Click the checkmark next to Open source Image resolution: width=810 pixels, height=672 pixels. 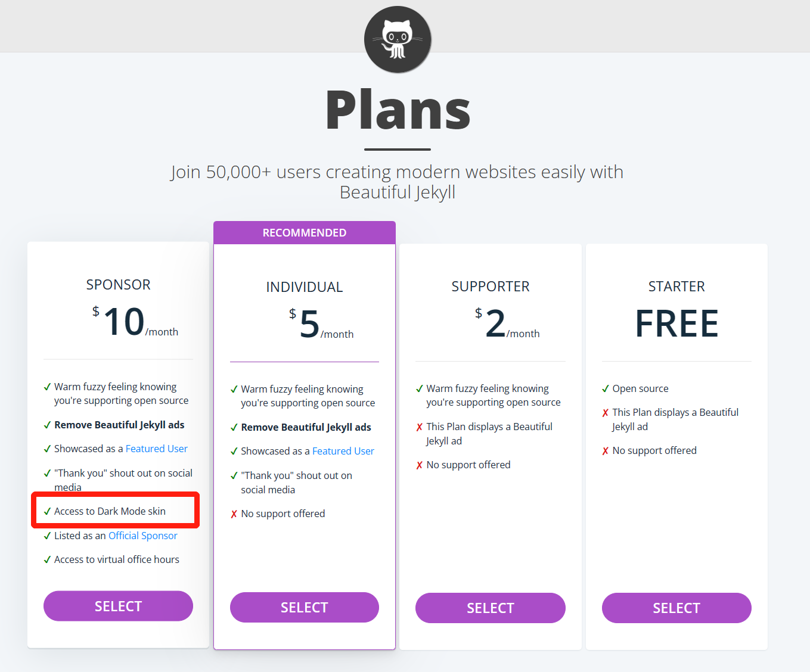[x=606, y=389]
